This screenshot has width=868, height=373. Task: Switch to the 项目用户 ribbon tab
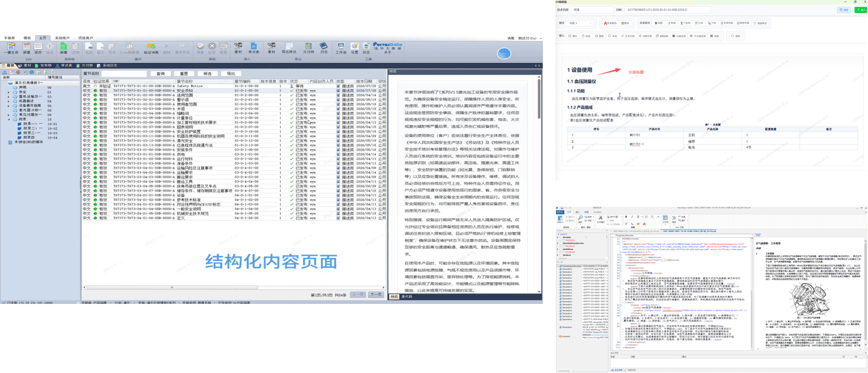click(x=85, y=38)
